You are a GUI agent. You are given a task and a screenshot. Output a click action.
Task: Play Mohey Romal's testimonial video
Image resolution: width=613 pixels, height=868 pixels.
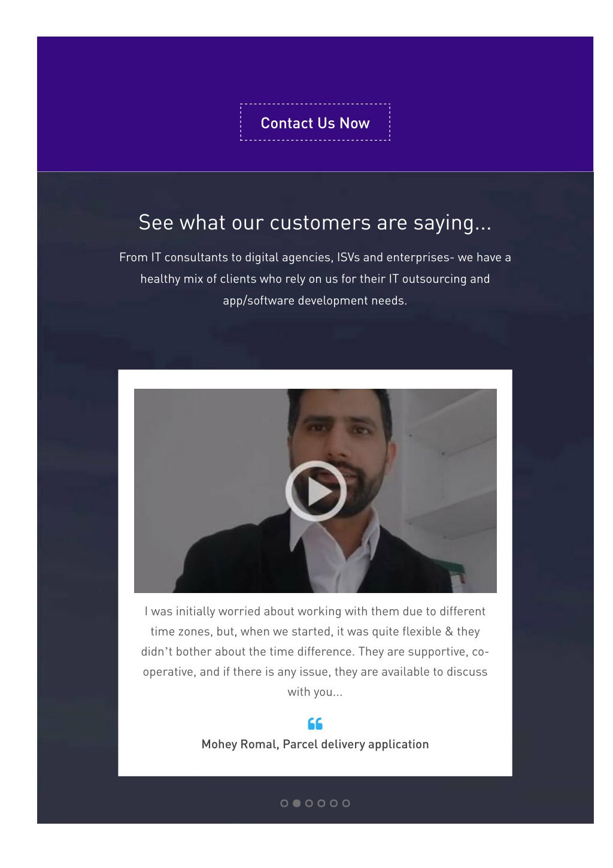point(315,491)
